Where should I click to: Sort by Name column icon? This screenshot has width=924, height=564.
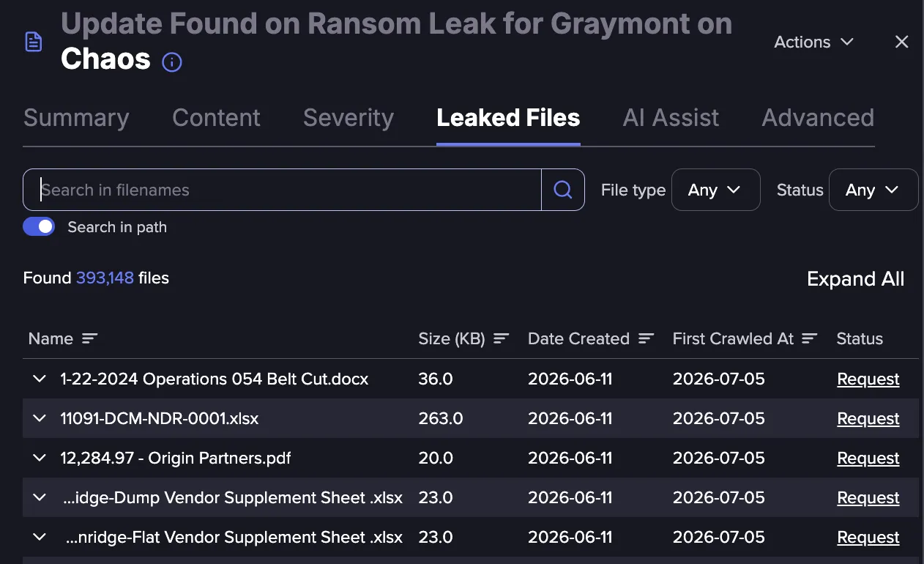89,338
